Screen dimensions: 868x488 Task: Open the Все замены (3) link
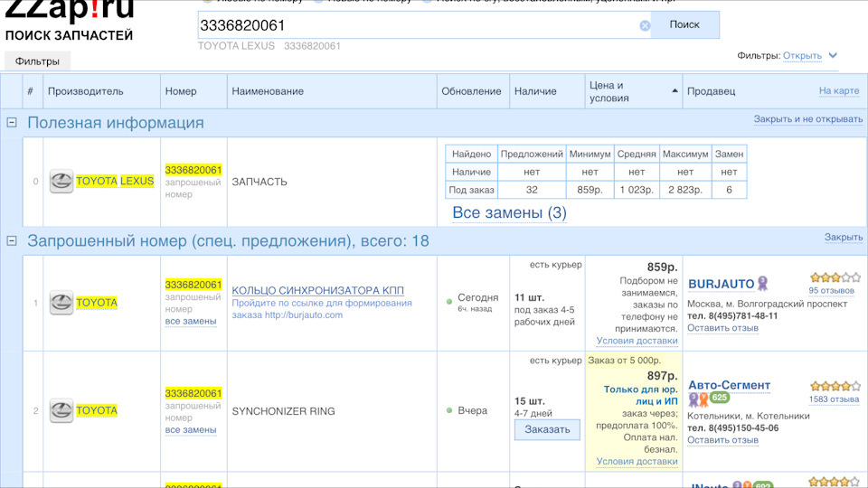509,213
